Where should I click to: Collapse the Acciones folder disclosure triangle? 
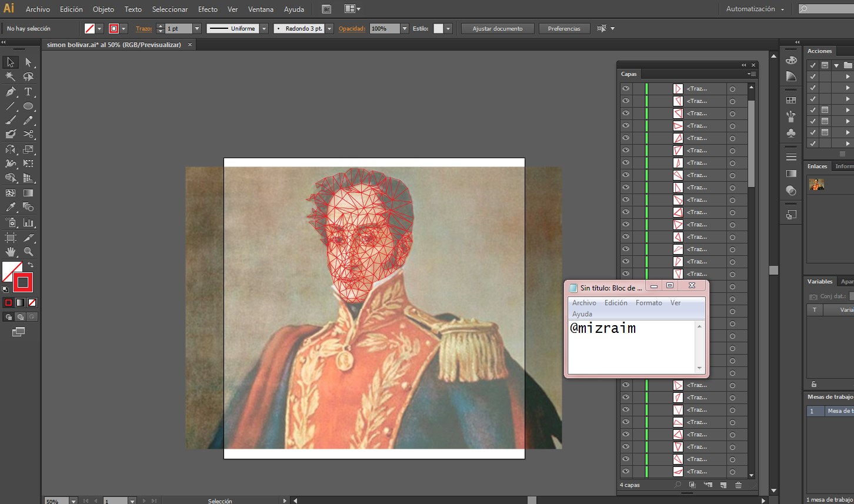pyautogui.click(x=836, y=65)
